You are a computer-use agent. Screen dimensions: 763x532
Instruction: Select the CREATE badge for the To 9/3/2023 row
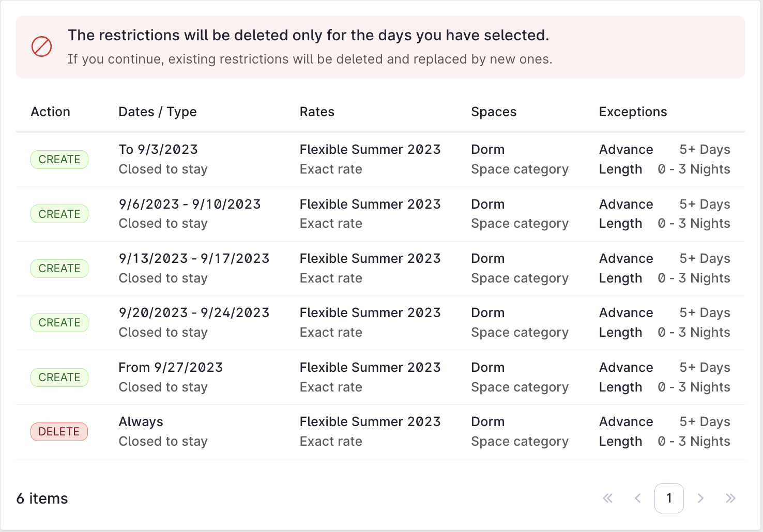click(x=59, y=160)
